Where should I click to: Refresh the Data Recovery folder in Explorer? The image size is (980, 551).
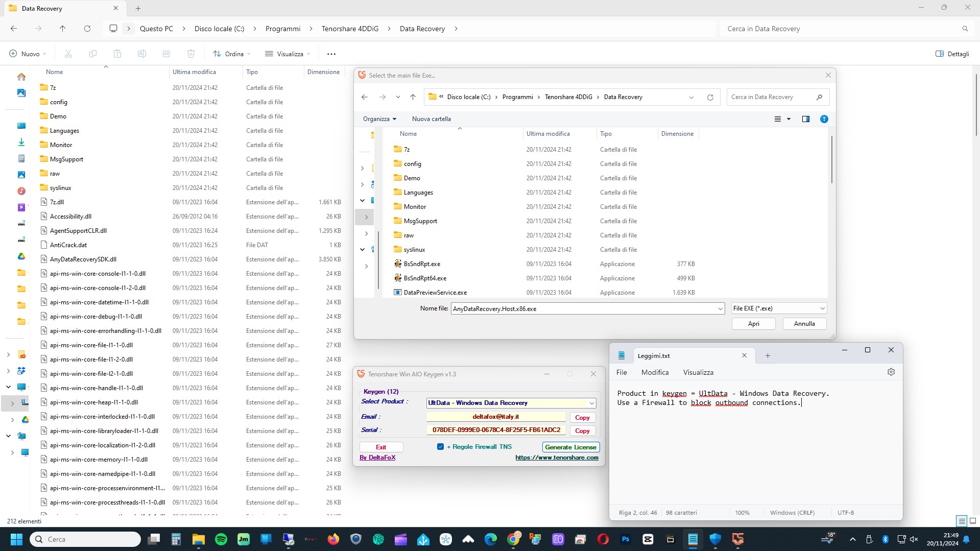tap(87, 29)
